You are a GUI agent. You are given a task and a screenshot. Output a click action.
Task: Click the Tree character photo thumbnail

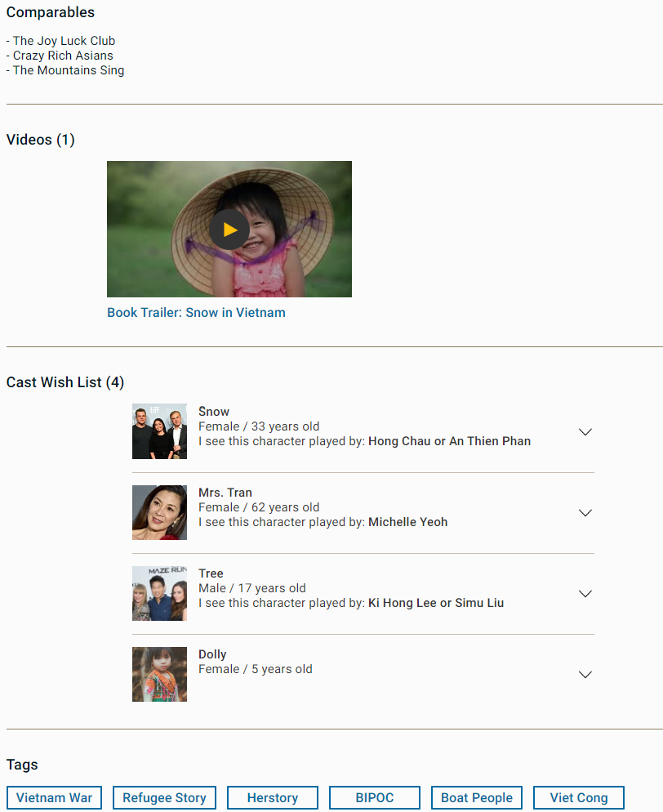pos(159,593)
